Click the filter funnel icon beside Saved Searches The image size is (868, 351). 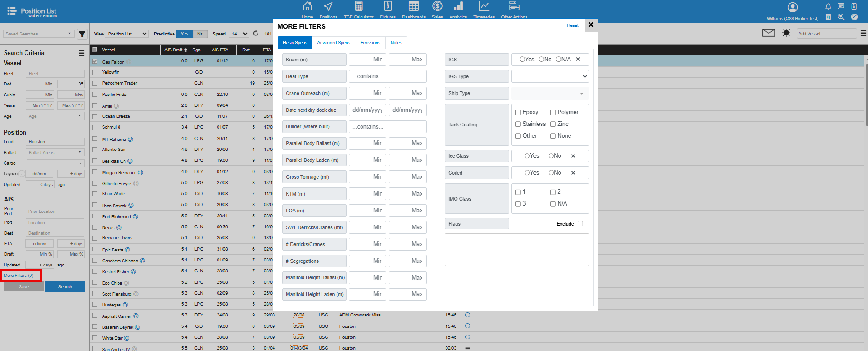point(82,34)
